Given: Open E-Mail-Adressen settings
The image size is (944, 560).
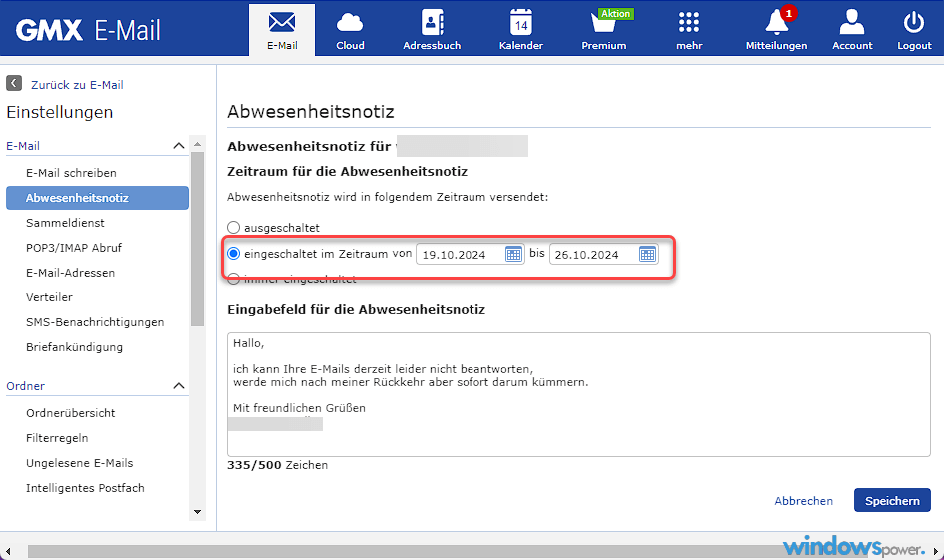Looking at the screenshot, I should (x=70, y=273).
